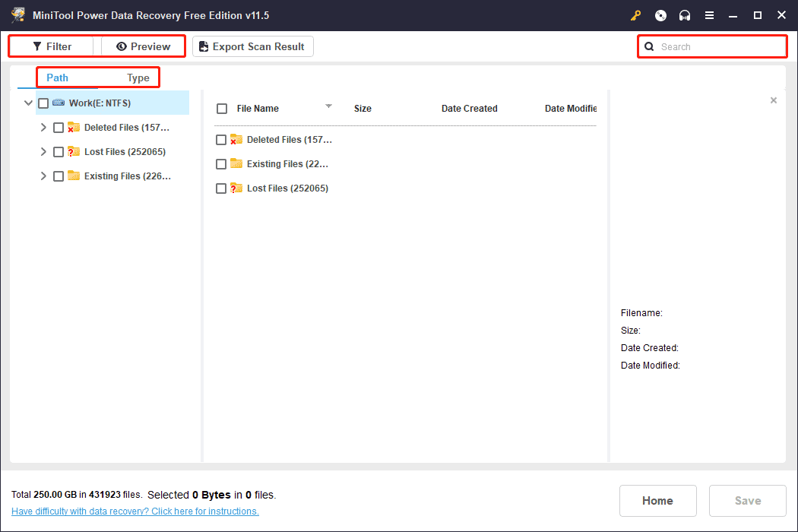Check Existing Files checkbox in tree

point(59,176)
